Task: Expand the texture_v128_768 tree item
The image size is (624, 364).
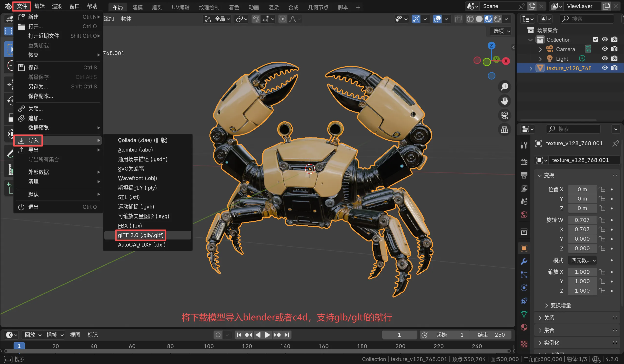Action: point(530,68)
